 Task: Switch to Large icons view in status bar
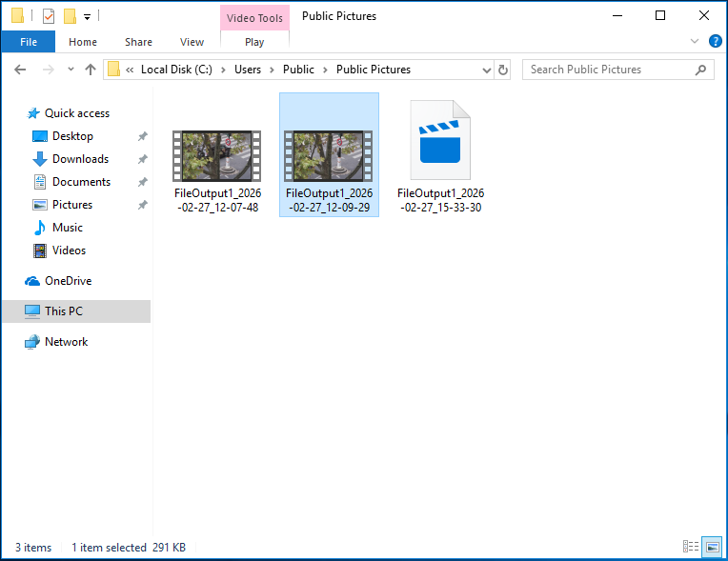tap(712, 546)
